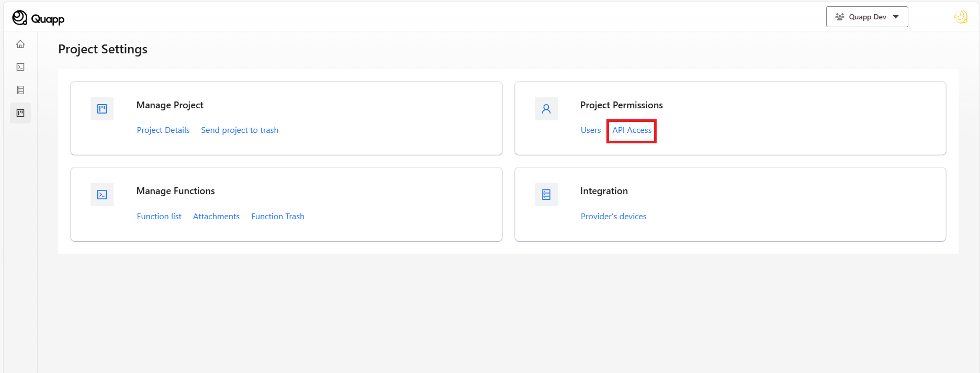The width and height of the screenshot is (980, 373).
Task: Click the Integration card server icon
Action: [546, 195]
